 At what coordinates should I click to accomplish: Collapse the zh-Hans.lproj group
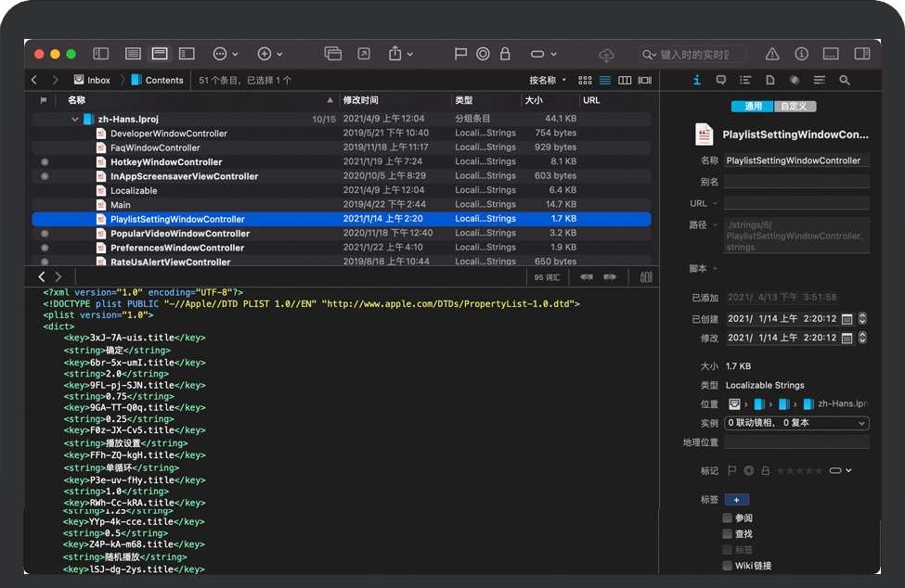tap(75, 120)
